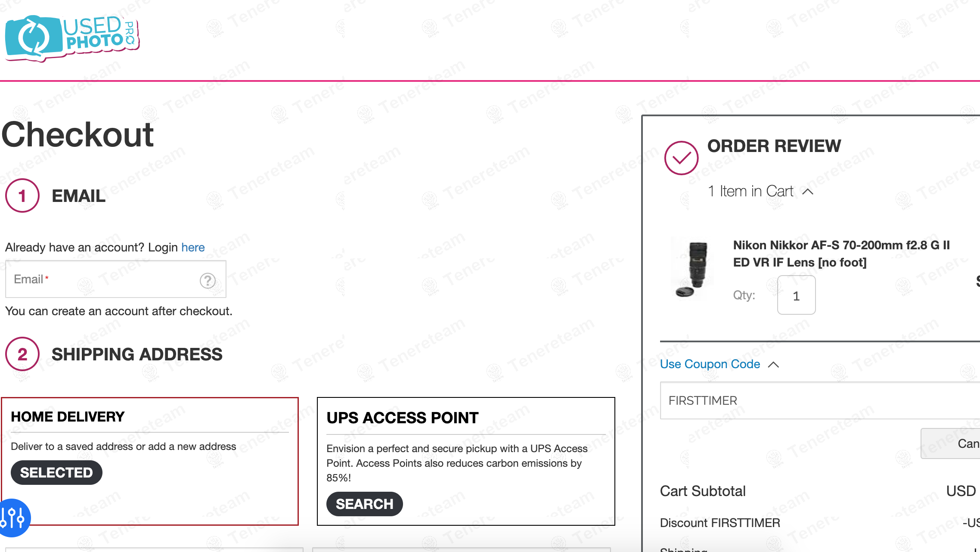Click the email help question mark icon
Image resolution: width=980 pixels, height=552 pixels.
coord(208,281)
